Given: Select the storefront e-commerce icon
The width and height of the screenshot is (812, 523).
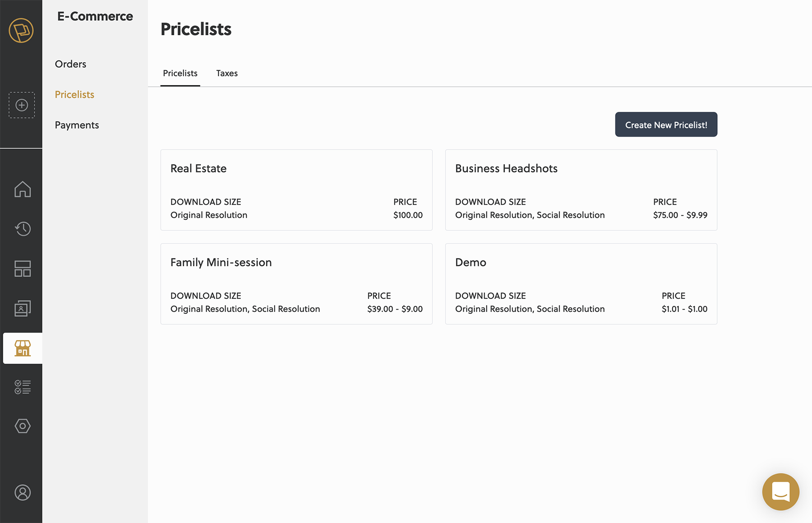Looking at the screenshot, I should pos(23,348).
